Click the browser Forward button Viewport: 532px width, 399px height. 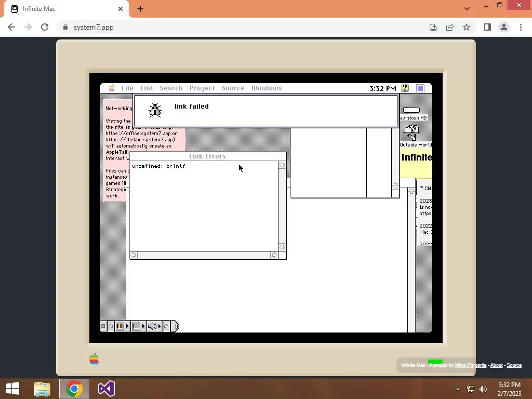(28, 27)
